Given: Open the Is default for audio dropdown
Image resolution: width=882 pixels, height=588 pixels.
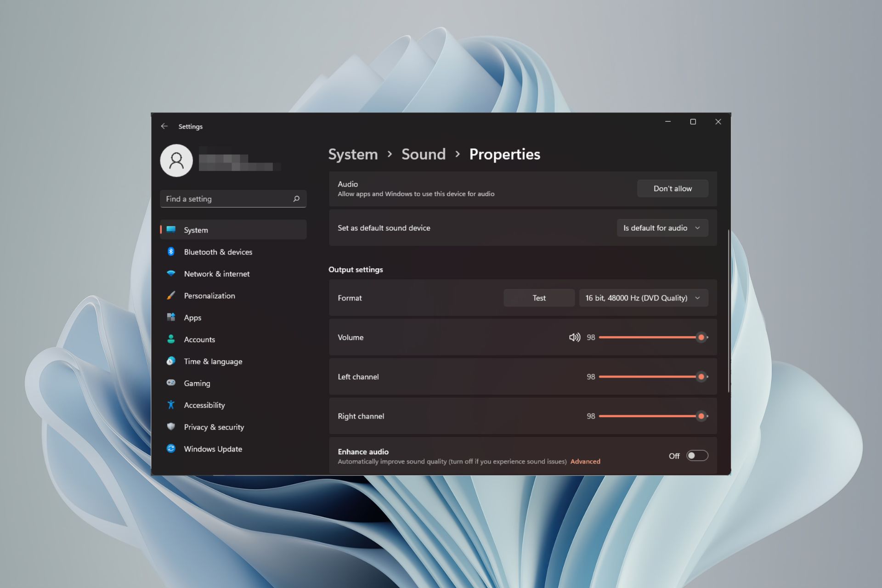Looking at the screenshot, I should [662, 227].
